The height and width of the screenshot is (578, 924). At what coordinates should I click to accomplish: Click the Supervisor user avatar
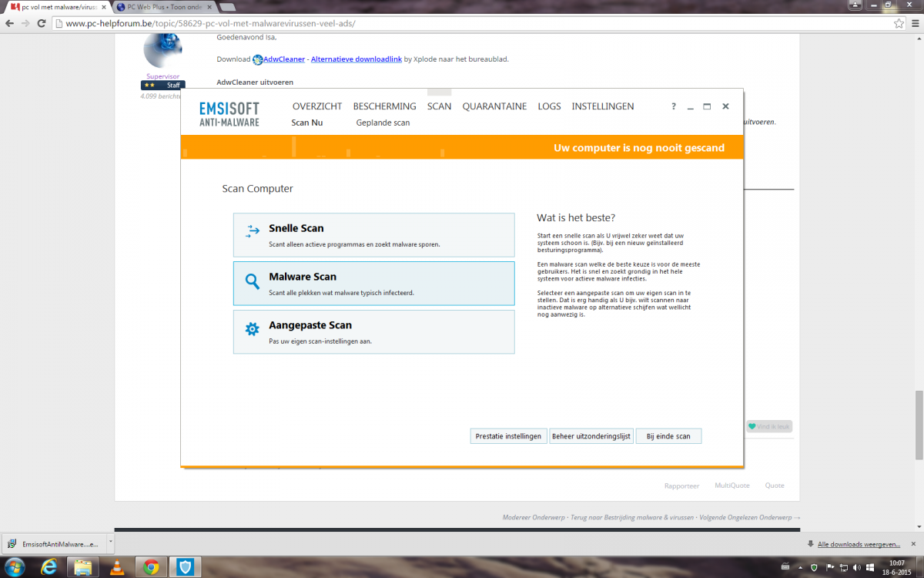(x=162, y=50)
